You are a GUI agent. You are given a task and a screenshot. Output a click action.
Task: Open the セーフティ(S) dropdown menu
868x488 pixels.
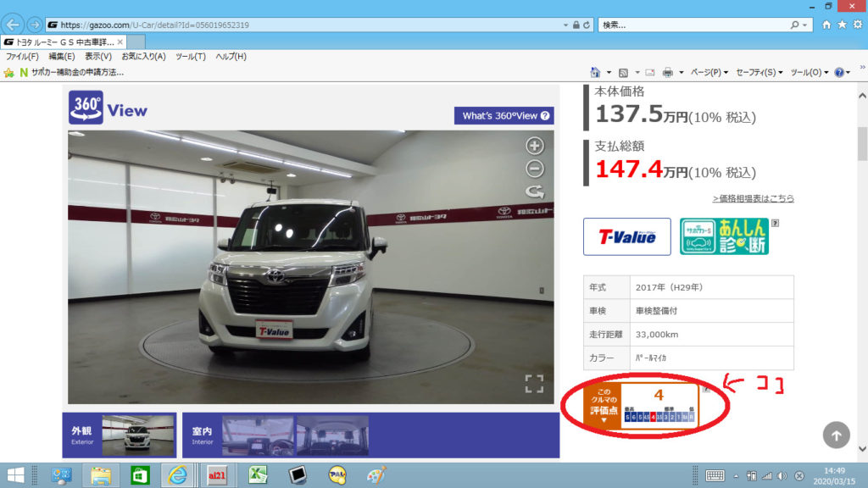759,73
